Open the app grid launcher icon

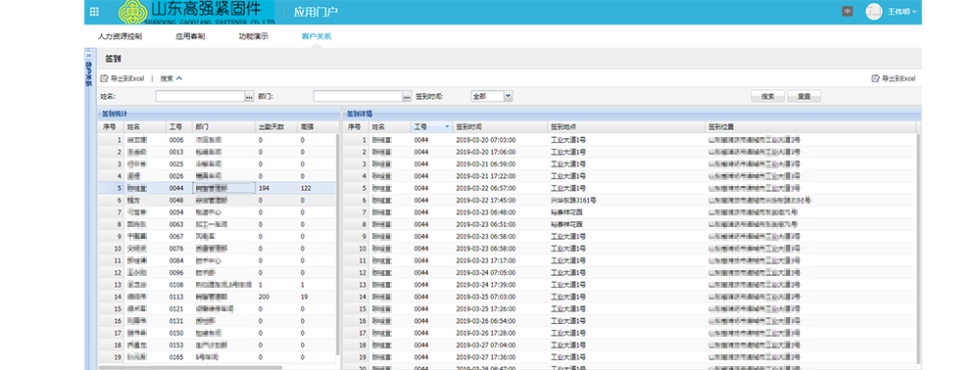tap(94, 11)
